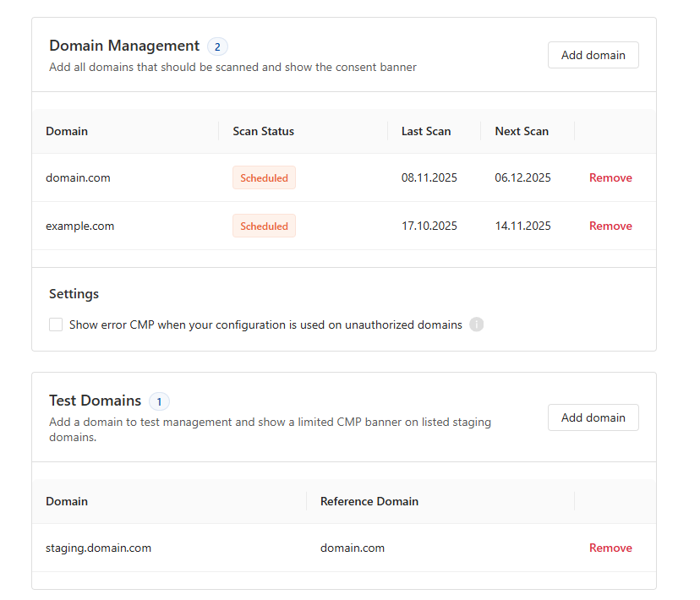Select last scan date 17.10.2025
Viewport: 700px width, 600px height.
429,226
